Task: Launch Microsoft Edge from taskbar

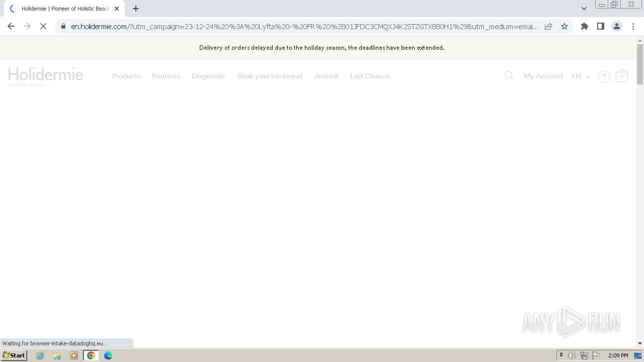Action: [108, 355]
